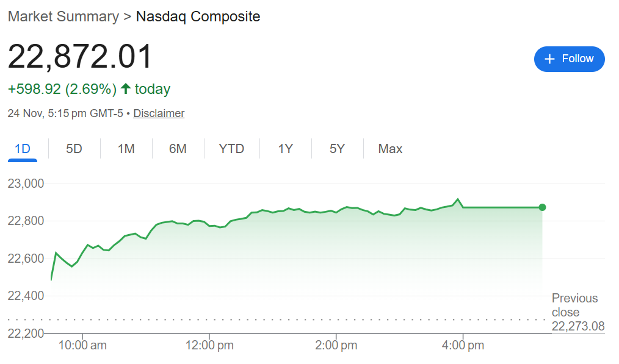The height and width of the screenshot is (364, 619).
Task: Open the 1M monthly chart
Action: click(x=126, y=148)
